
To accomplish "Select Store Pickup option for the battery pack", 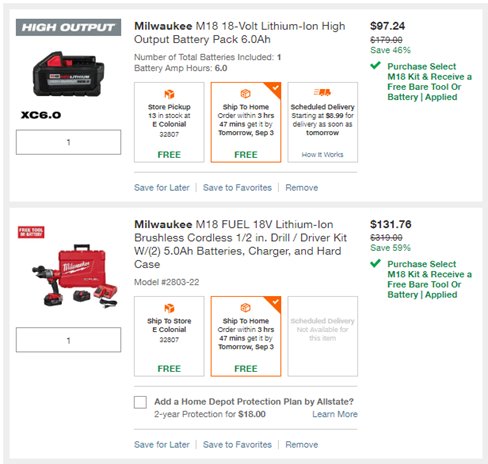I will click(169, 122).
